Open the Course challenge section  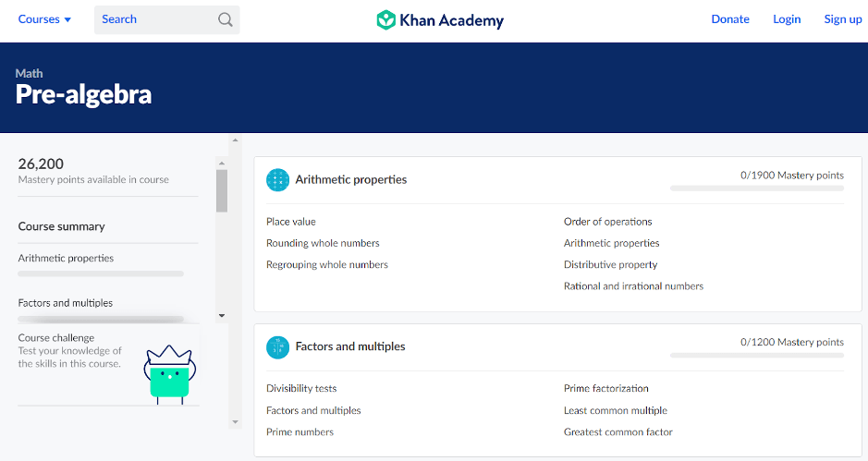pos(56,338)
